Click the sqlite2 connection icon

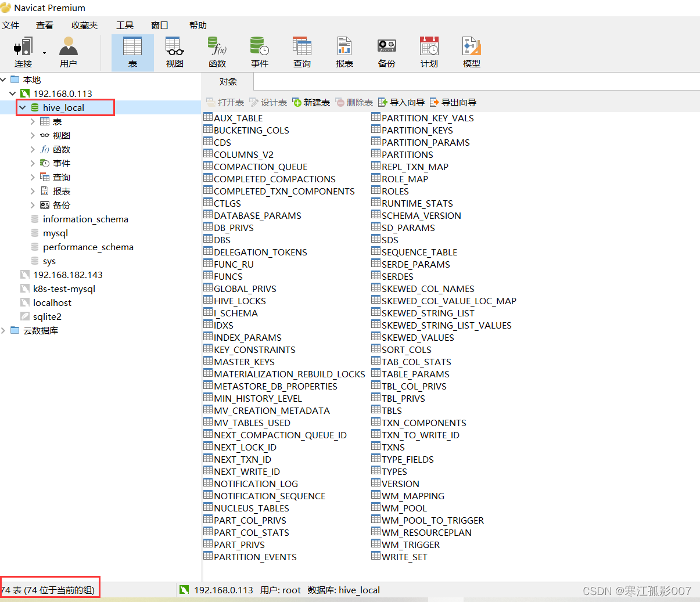click(24, 316)
